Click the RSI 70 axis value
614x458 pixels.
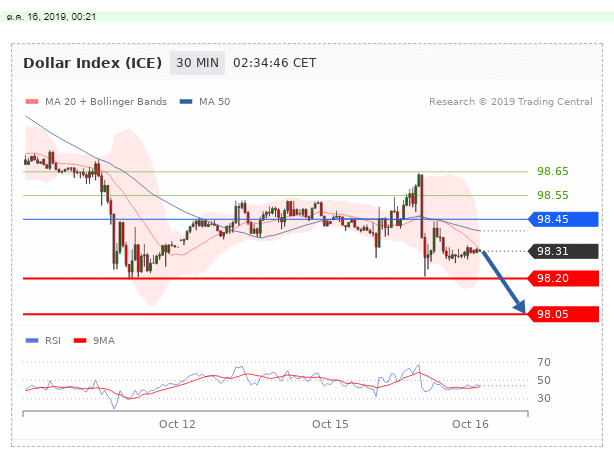[x=544, y=362]
